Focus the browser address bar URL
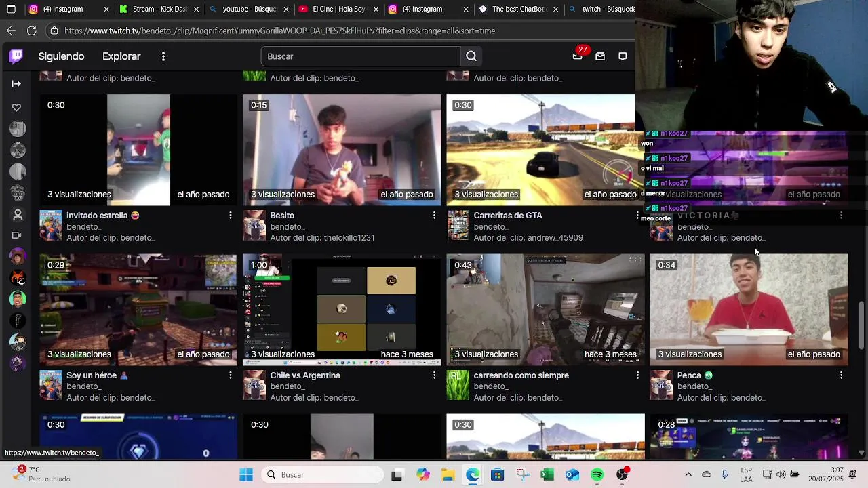868x488 pixels. pyautogui.click(x=279, y=30)
